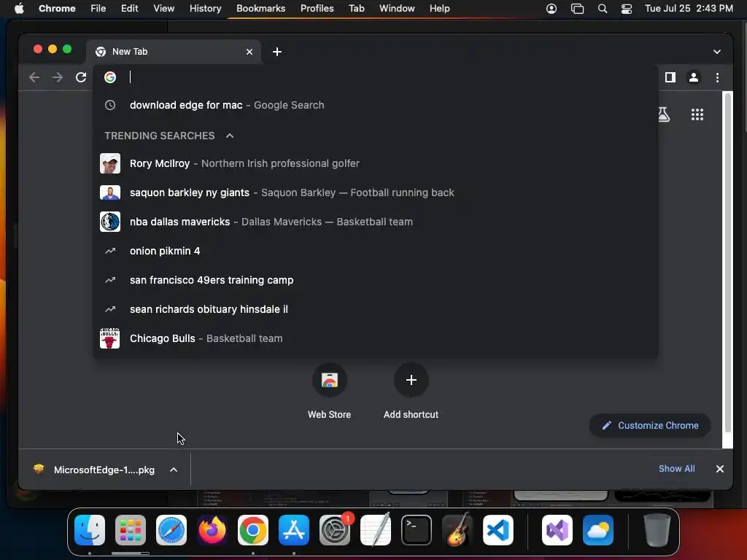This screenshot has height=560, width=747.
Task: Launch Finder from the Dock
Action: pyautogui.click(x=90, y=530)
